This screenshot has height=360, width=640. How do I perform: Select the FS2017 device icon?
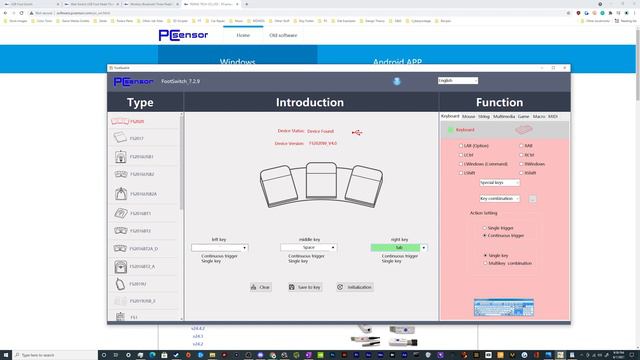pos(120,138)
